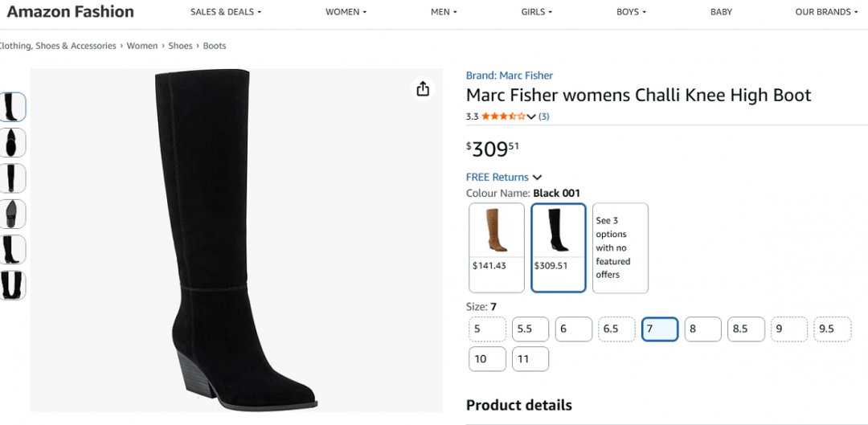Open the Brand: Marc Fisher link
Image resolution: width=868 pixels, height=425 pixels.
[510, 76]
